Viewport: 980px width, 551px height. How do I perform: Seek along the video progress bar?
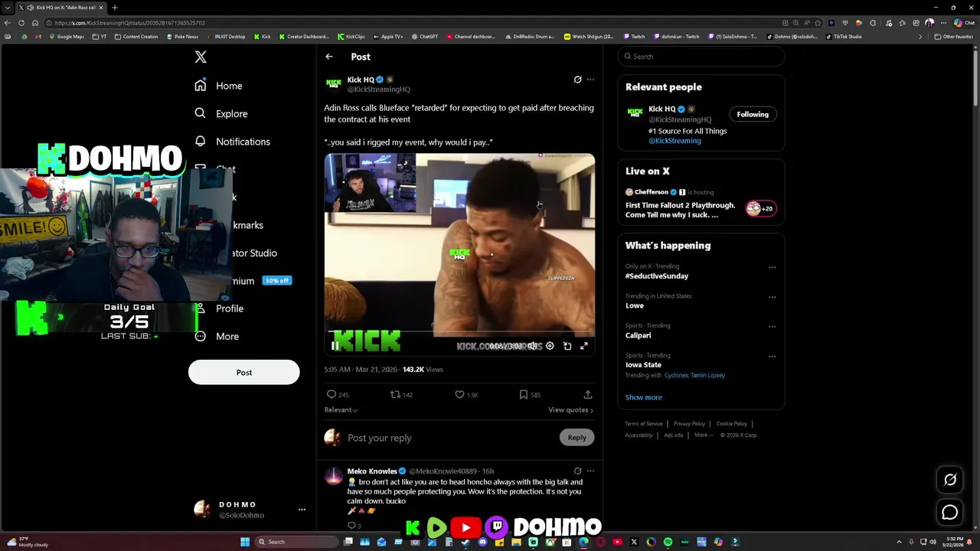pos(459,332)
